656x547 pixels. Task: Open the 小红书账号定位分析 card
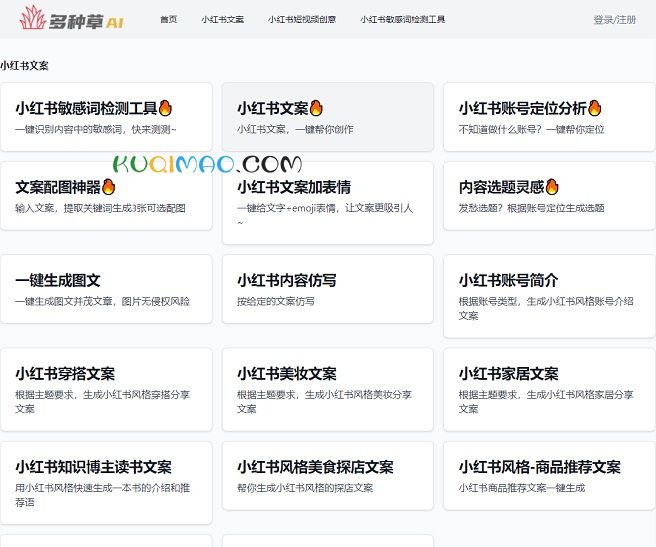(x=549, y=117)
